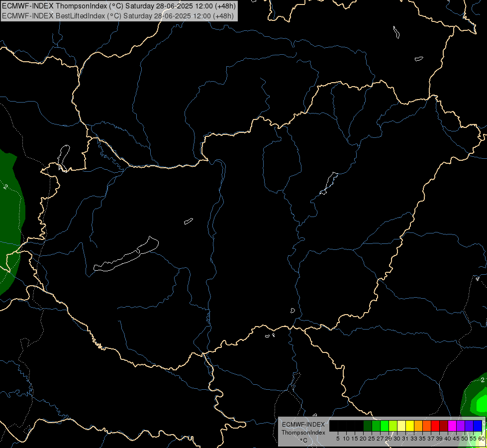Click the legend tick label "35"
Screen dimensions: 487x448
[x=422, y=439]
